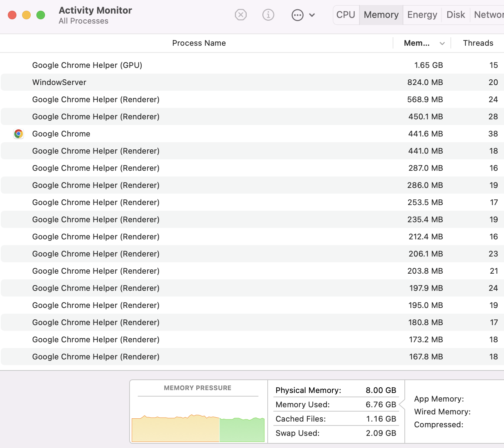Image resolution: width=504 pixels, height=448 pixels.
Task: Click the Memory Used 6.76 GB entry
Action: 336,404
